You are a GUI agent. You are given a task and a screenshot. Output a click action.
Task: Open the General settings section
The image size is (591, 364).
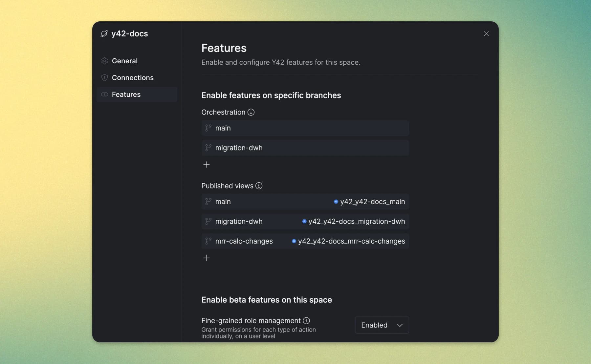pyautogui.click(x=137, y=61)
